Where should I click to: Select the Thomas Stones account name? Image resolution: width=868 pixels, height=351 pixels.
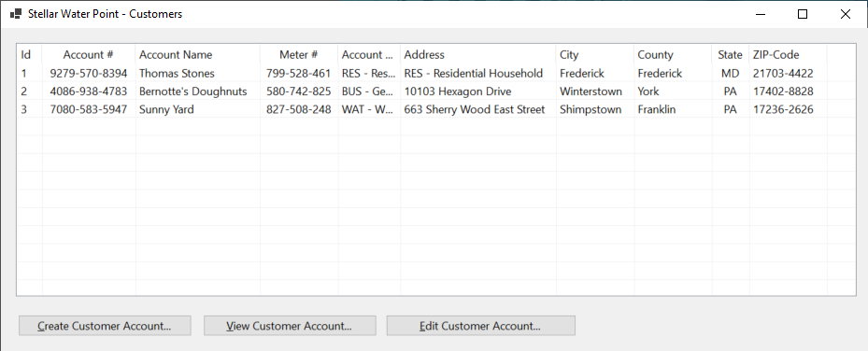(177, 73)
